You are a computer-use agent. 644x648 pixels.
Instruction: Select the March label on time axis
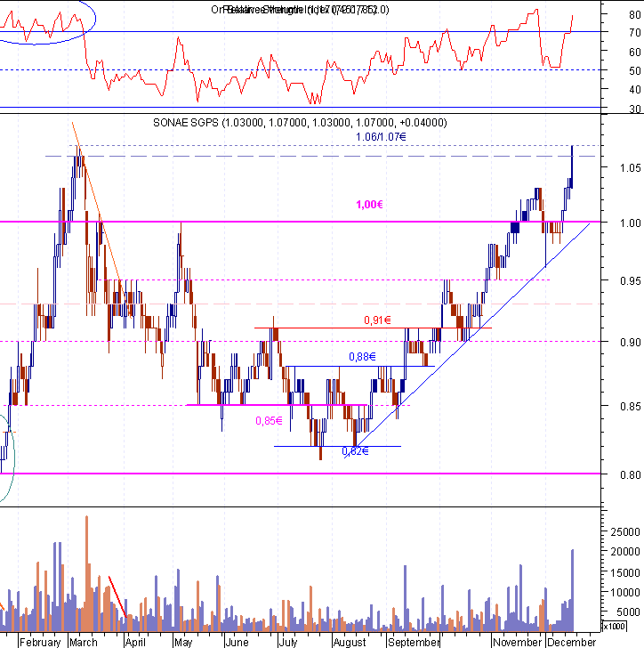click(x=84, y=643)
